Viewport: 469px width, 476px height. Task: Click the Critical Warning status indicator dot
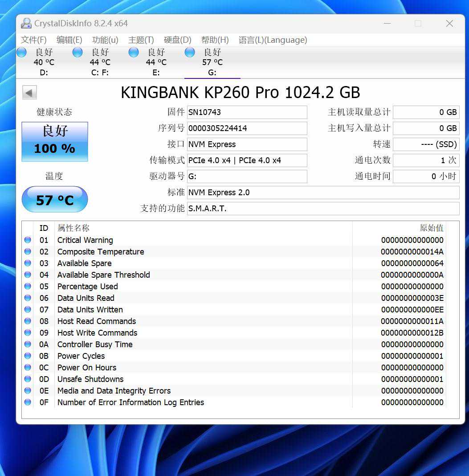[28, 240]
